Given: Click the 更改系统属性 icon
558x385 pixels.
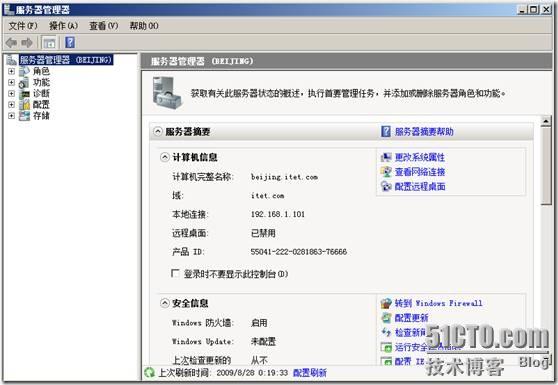Looking at the screenshot, I should click(x=386, y=157).
